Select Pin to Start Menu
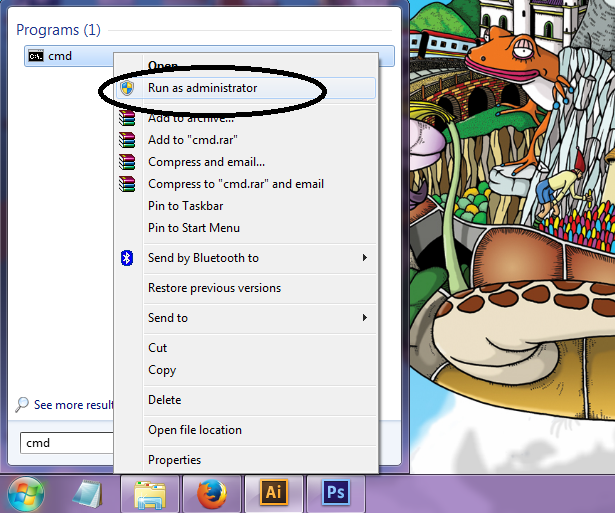Image resolution: width=615 pixels, height=513 pixels. tap(246, 227)
